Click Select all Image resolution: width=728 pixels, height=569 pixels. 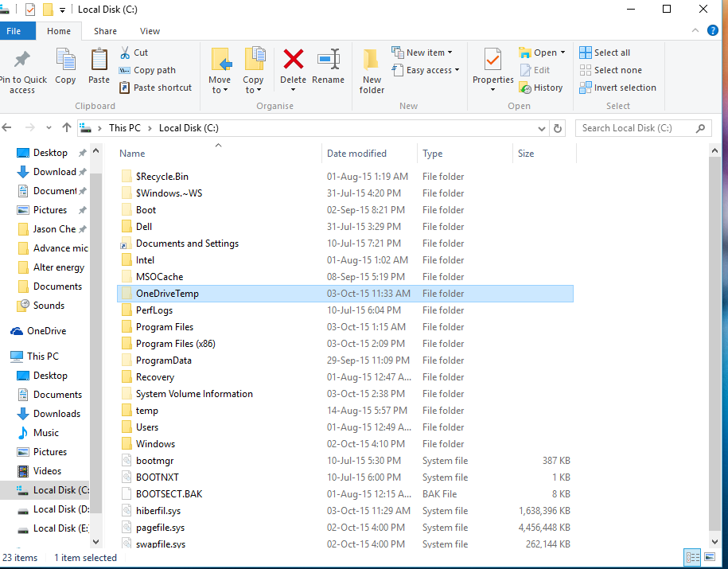[x=605, y=53]
